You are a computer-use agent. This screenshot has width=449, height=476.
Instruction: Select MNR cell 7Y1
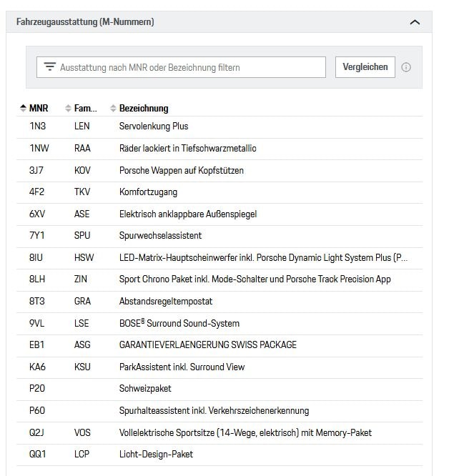pyautogui.click(x=36, y=235)
